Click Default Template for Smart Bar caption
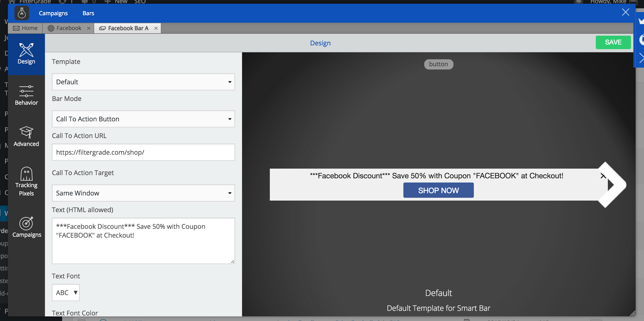644x321 pixels. coord(438,308)
